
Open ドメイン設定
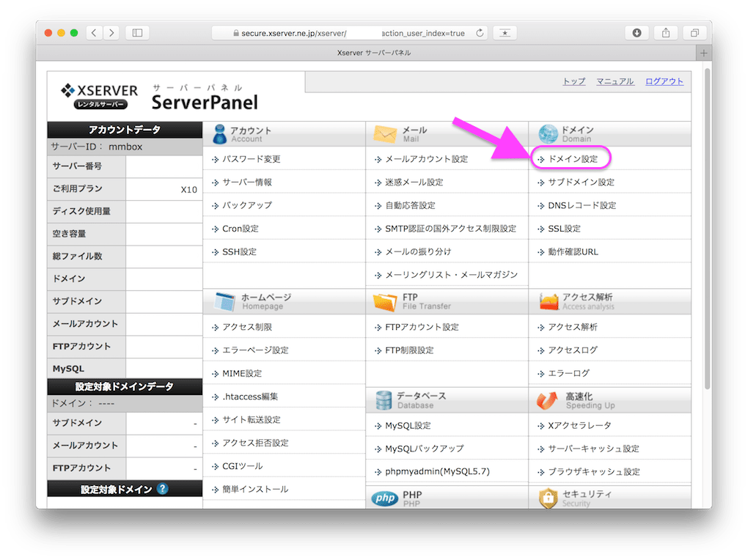[x=573, y=159]
